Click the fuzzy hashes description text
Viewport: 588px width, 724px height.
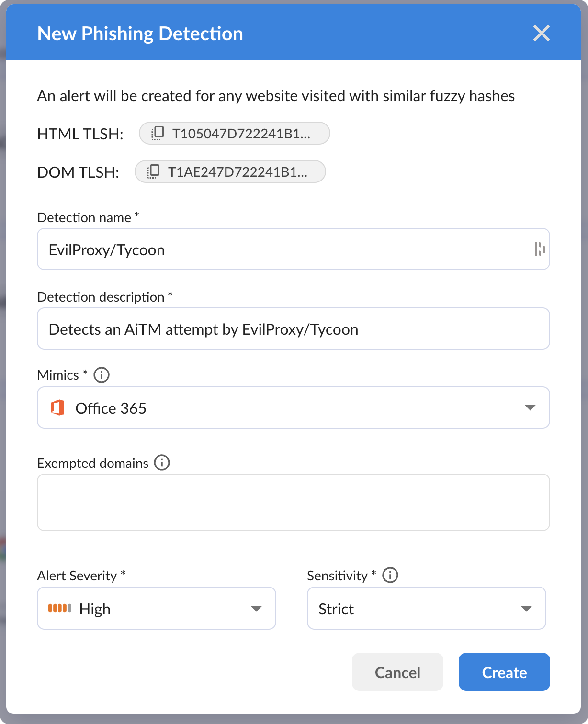[276, 96]
